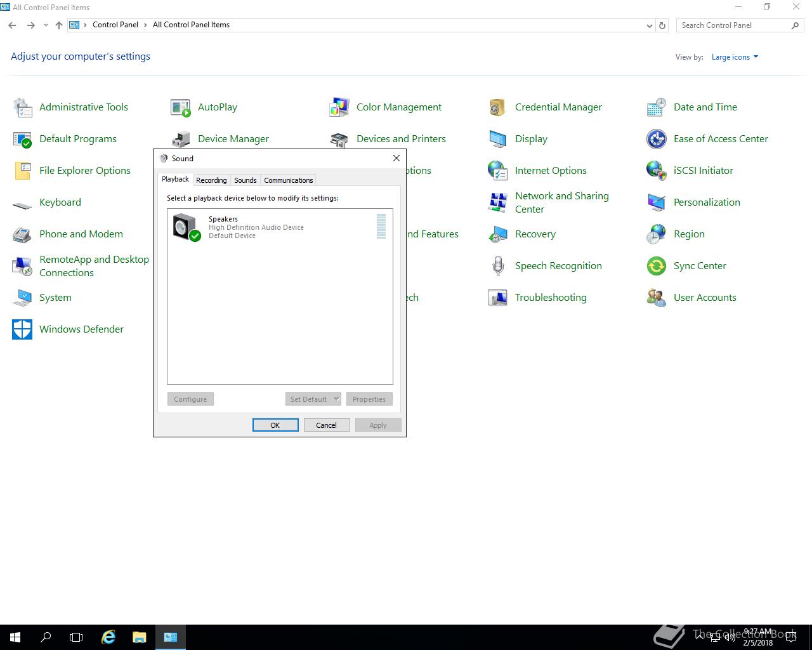Open the iSCSI Initiator icon
The height and width of the screenshot is (650, 812).
(x=657, y=171)
